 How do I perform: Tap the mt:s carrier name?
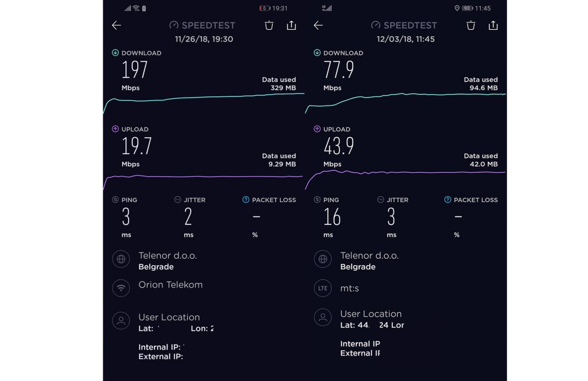[350, 288]
